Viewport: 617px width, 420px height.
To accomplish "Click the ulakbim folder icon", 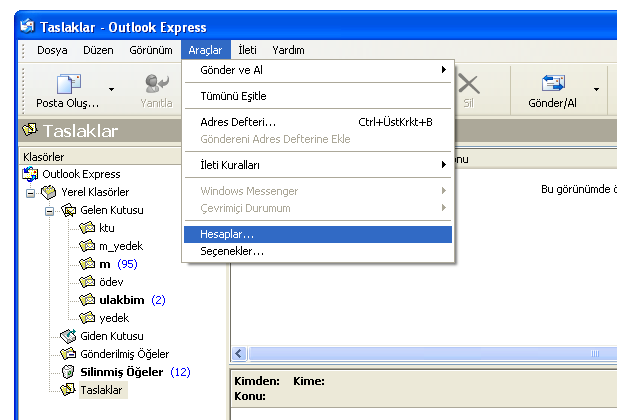I will coord(87,300).
